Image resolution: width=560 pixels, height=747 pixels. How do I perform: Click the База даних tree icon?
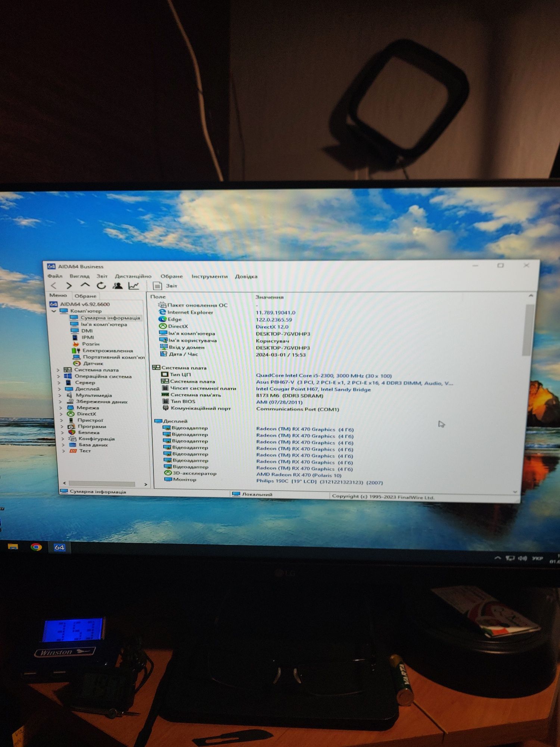(x=73, y=445)
